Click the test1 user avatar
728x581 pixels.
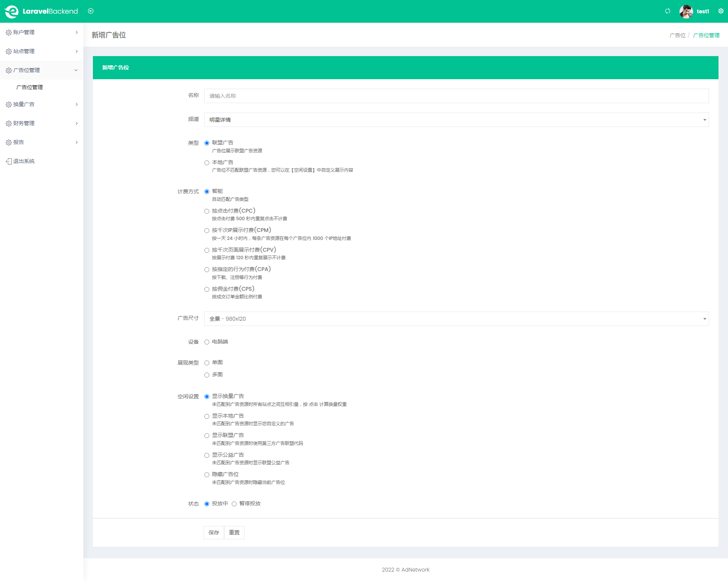pos(686,11)
